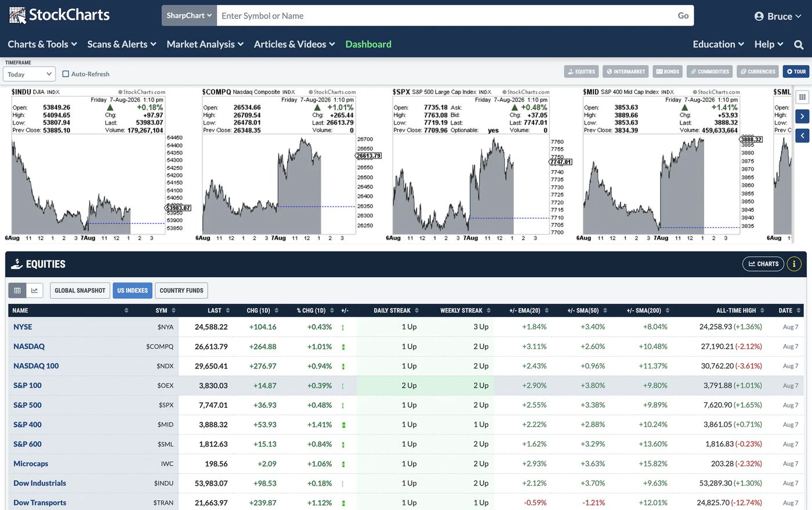Viewport: 812px width, 510px height.
Task: Select the Global Snapshot tab
Action: [x=80, y=291]
